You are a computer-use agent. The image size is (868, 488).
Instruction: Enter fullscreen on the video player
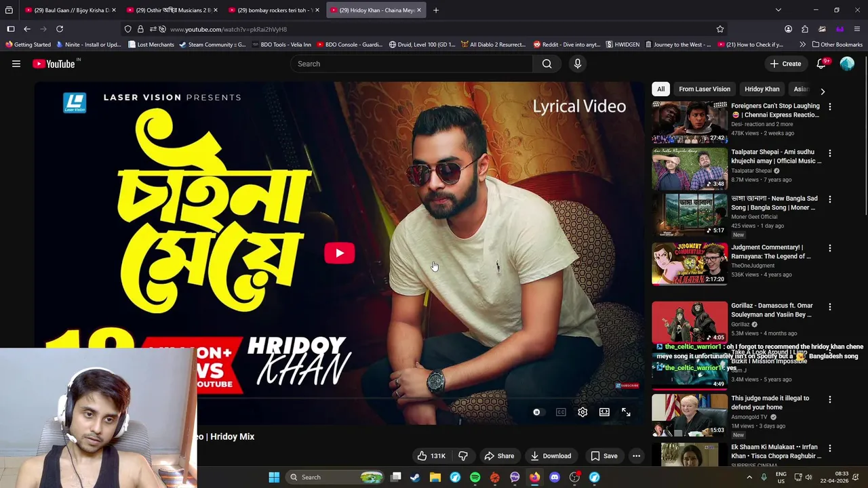[x=626, y=412]
